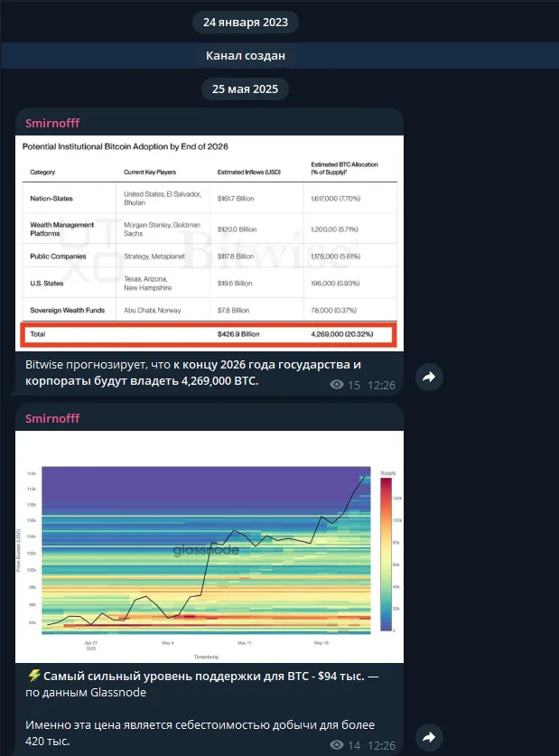Viewport: 559px width, 756px height.
Task: Open the Smirnofff name on second post
Action: coord(52,418)
